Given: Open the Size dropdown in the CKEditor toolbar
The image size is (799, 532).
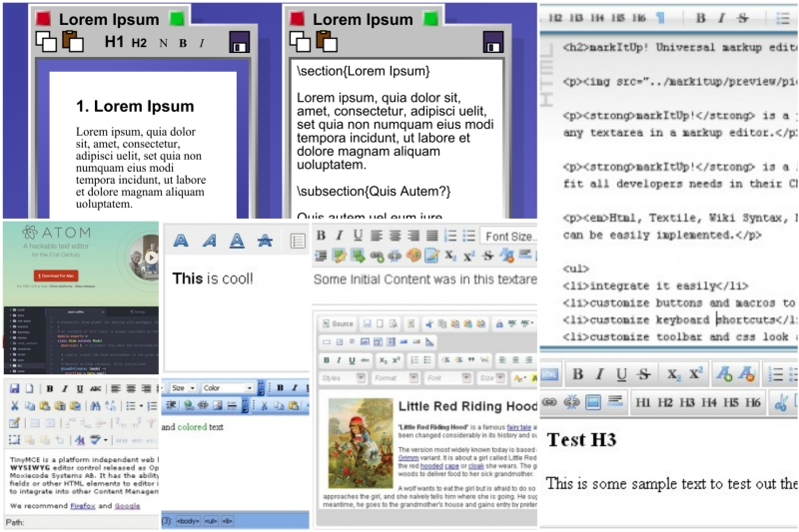Looking at the screenshot, I should (491, 377).
